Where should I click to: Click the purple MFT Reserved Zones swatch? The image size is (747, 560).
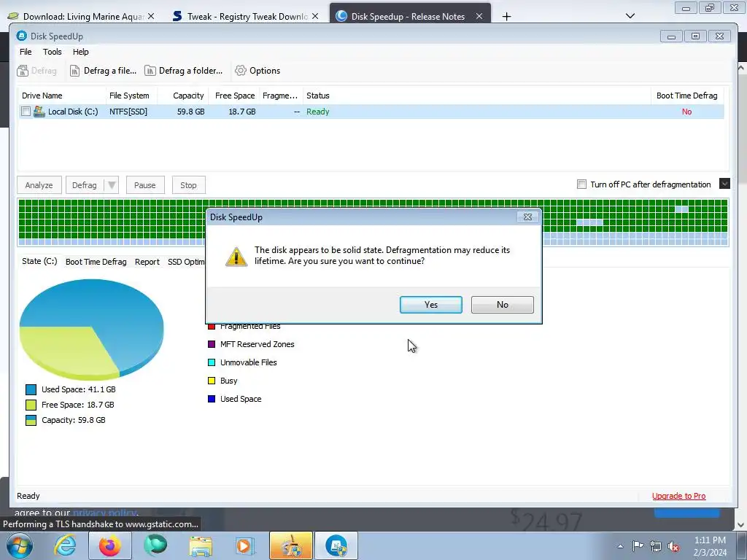point(212,344)
